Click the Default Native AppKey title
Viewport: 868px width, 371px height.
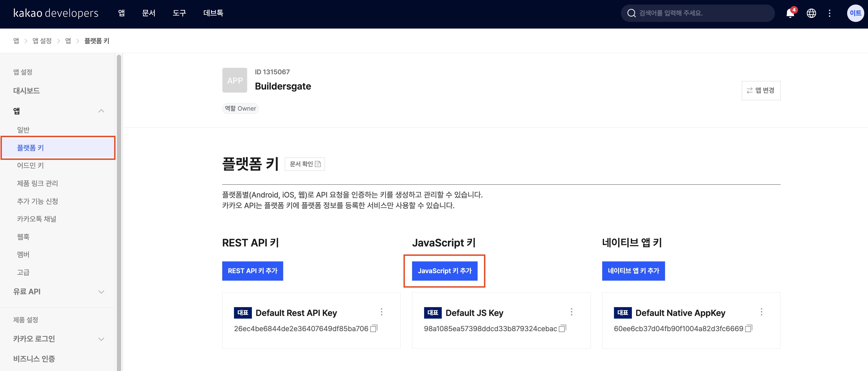point(680,313)
